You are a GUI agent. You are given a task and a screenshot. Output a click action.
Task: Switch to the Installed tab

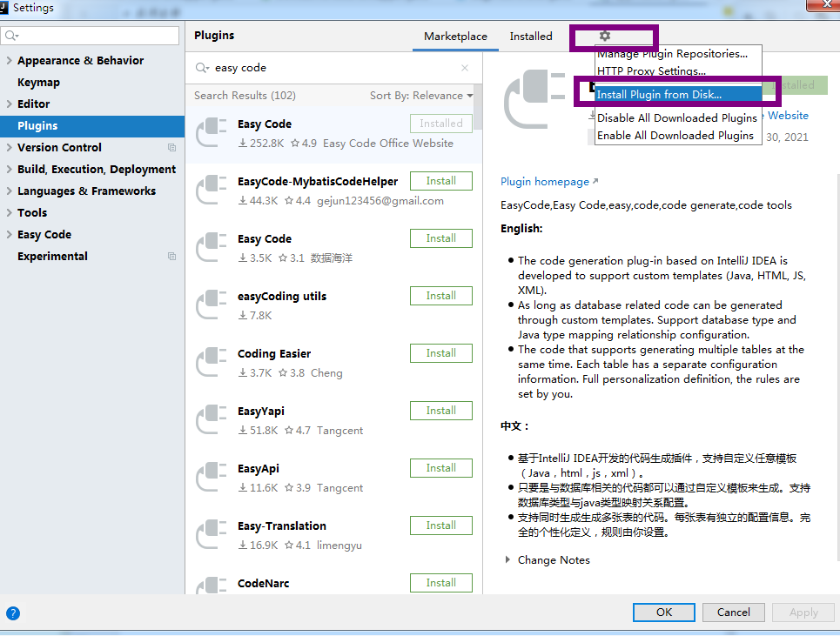531,37
